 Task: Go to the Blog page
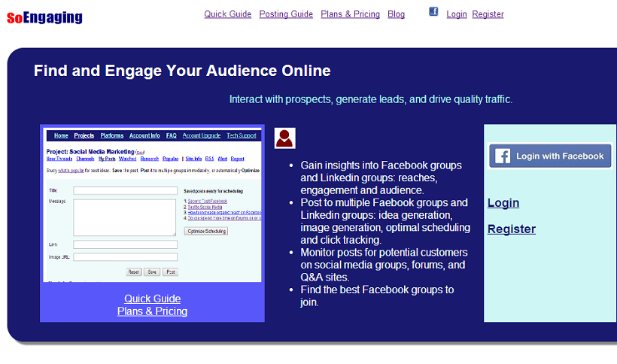point(396,14)
